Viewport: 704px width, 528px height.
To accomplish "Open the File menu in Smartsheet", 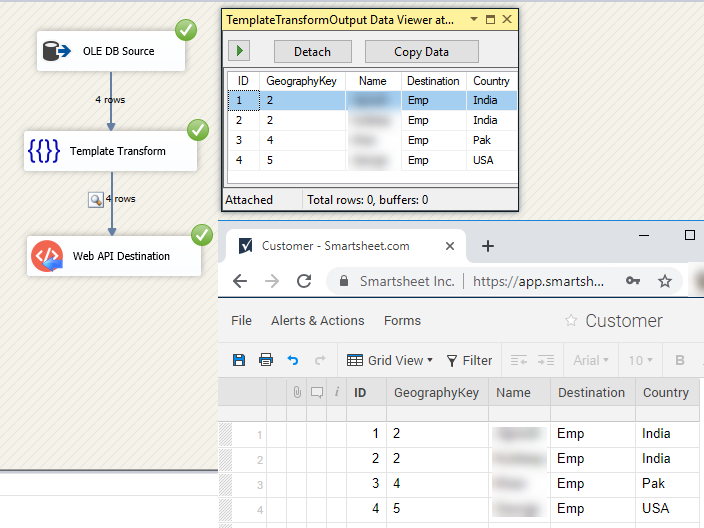I will [242, 321].
